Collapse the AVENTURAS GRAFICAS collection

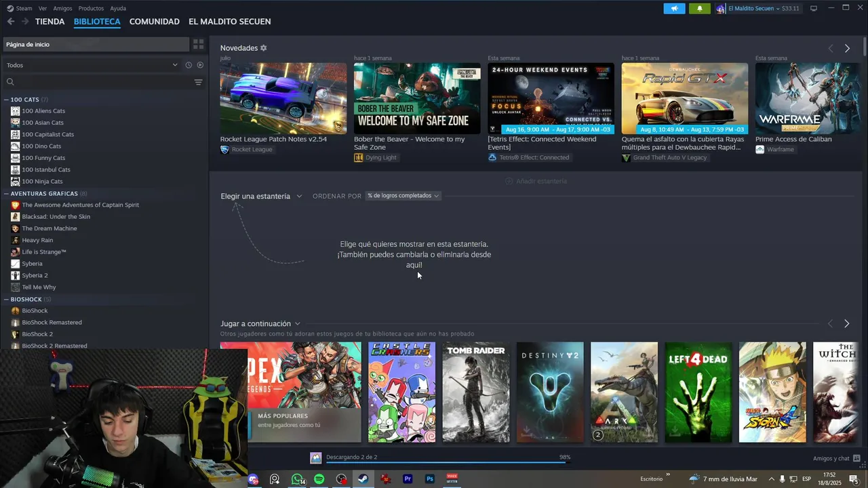(x=7, y=194)
